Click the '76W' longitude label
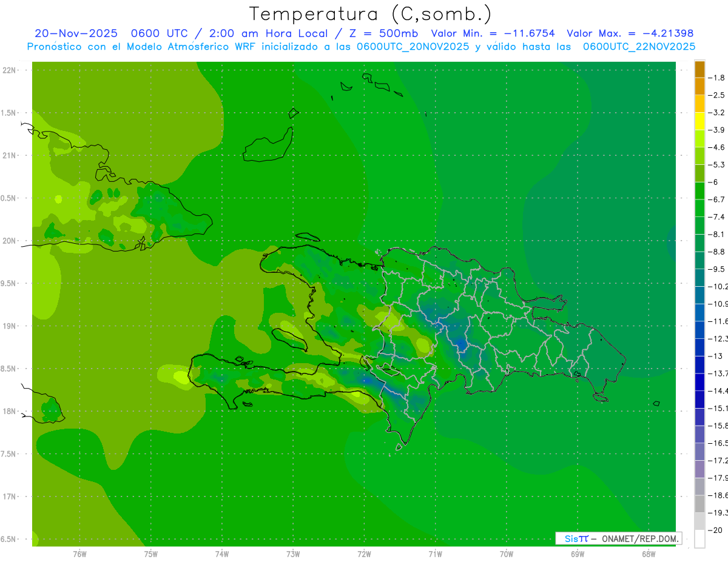Image resolution: width=728 pixels, height=562 pixels. click(x=79, y=554)
